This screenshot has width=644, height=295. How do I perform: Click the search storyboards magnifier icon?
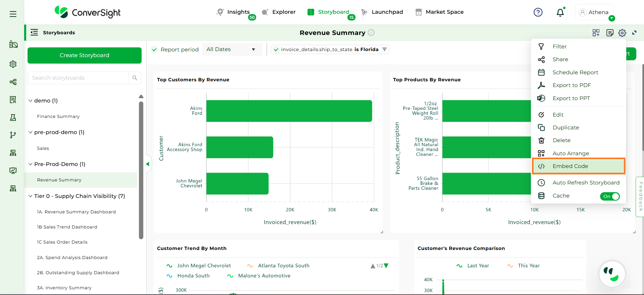135,78
